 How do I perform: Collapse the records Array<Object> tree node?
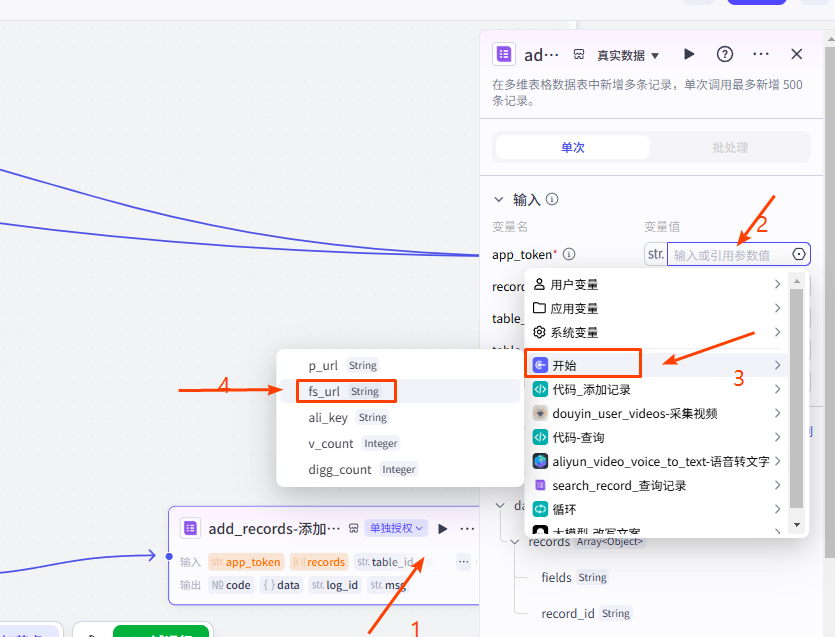(514, 542)
